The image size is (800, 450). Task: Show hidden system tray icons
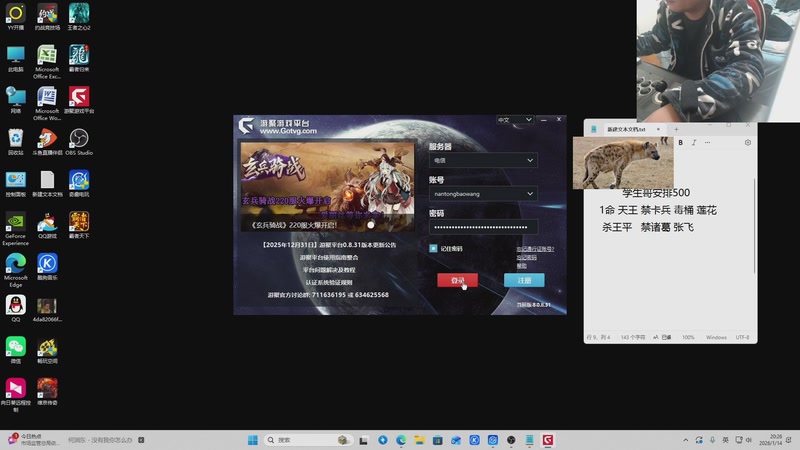point(686,440)
